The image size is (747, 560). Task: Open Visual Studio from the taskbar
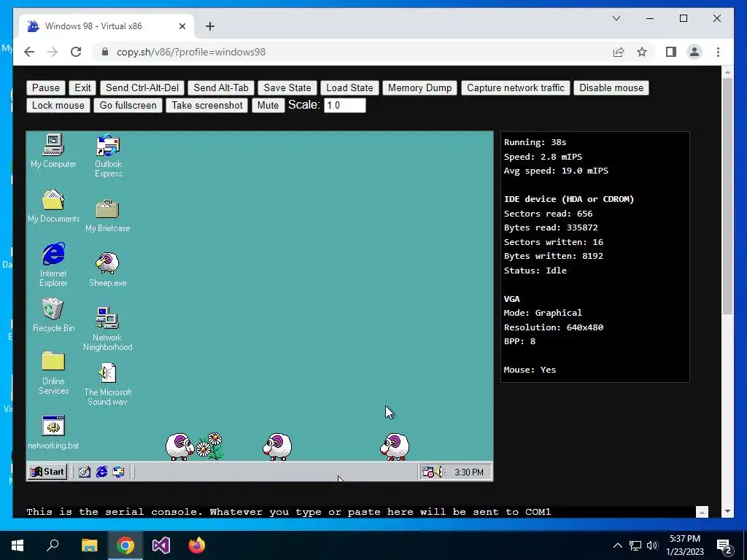pos(161,545)
